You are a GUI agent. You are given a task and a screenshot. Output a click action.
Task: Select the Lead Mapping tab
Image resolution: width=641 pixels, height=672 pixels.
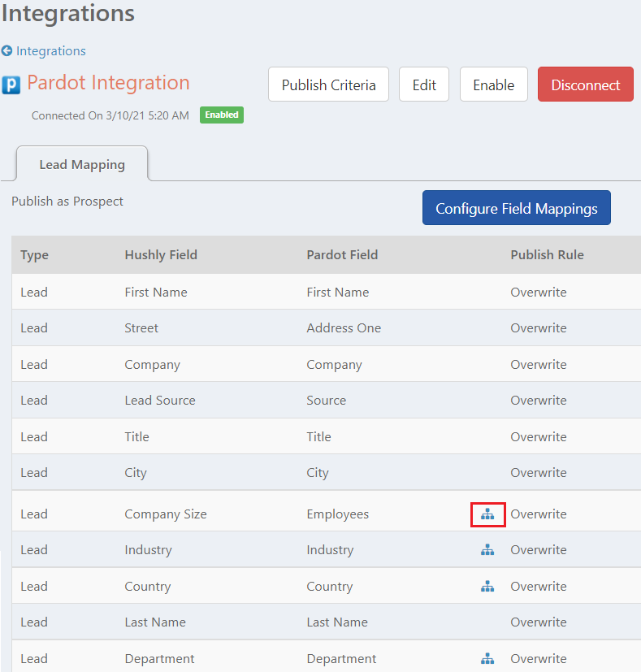(x=82, y=165)
